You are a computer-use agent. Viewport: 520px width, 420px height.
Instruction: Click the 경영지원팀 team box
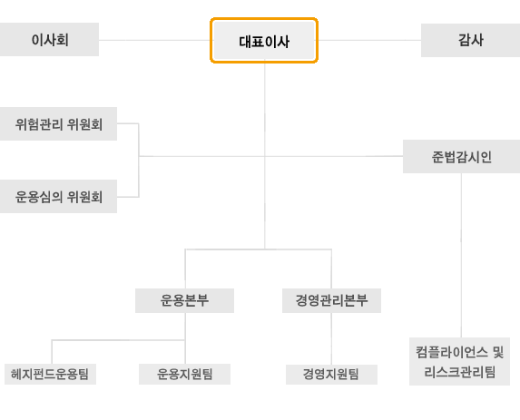(x=331, y=375)
